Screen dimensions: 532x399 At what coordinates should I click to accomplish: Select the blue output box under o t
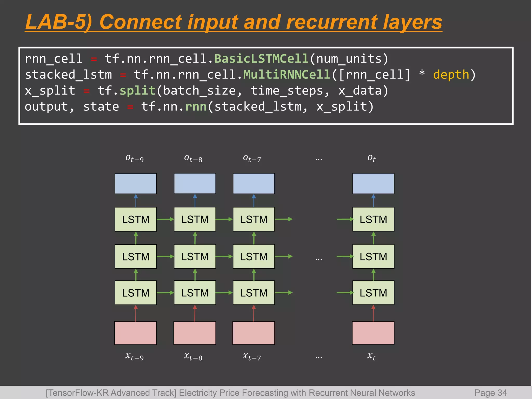point(373,183)
